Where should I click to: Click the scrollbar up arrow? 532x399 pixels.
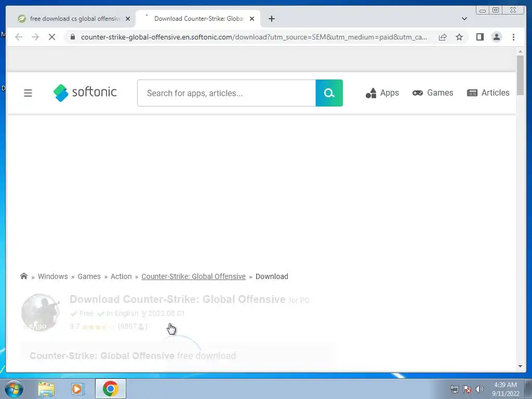[521, 51]
